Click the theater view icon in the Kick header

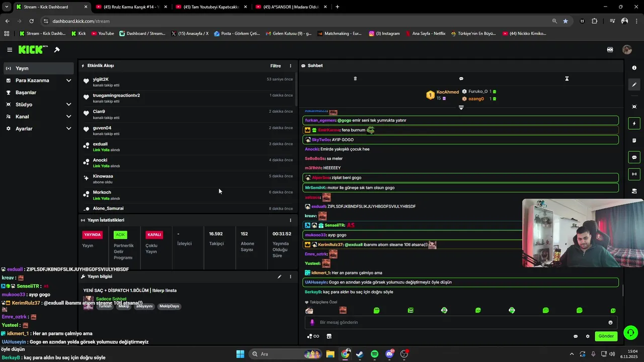click(x=610, y=50)
